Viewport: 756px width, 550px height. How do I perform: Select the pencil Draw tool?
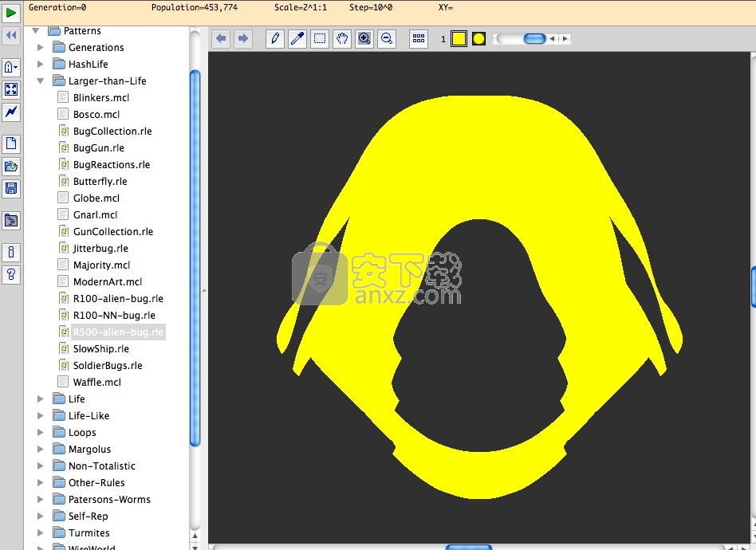coord(275,38)
